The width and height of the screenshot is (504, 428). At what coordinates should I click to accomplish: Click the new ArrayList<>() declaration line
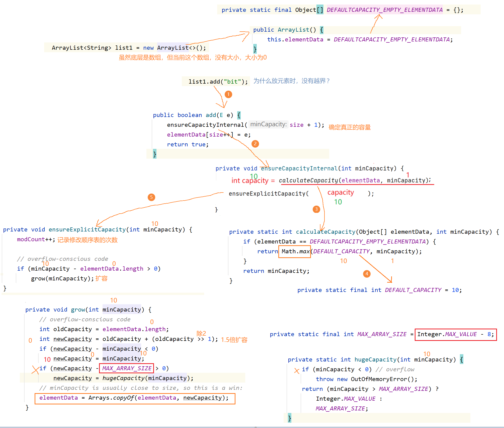click(x=128, y=48)
